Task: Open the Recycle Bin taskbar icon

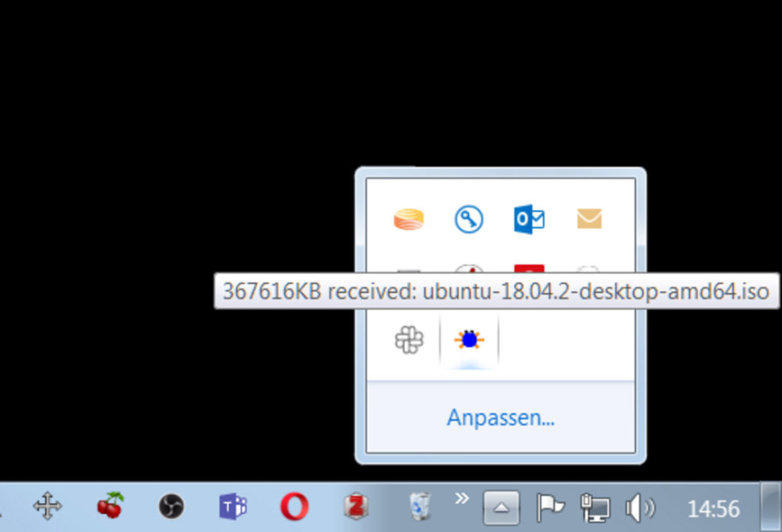Action: (420, 506)
